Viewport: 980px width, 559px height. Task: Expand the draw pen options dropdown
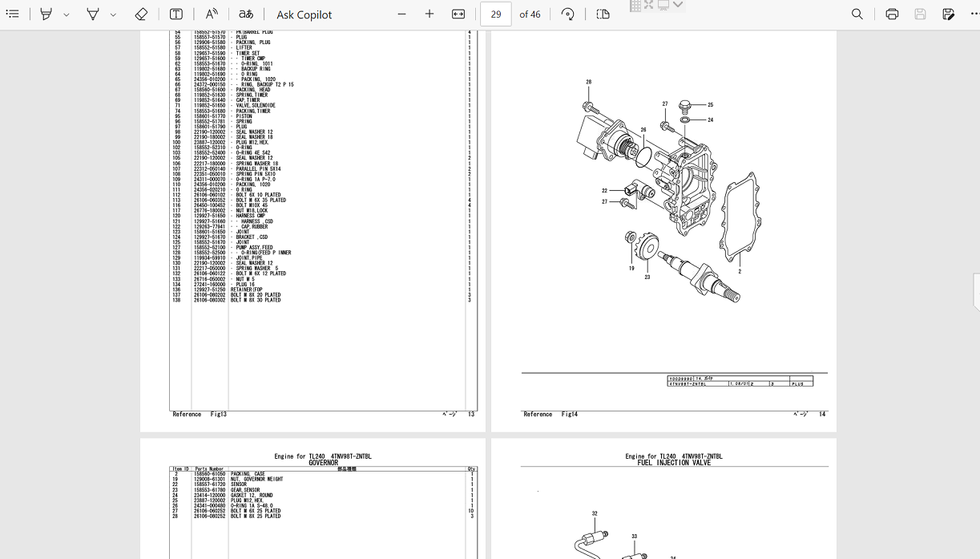tap(113, 14)
